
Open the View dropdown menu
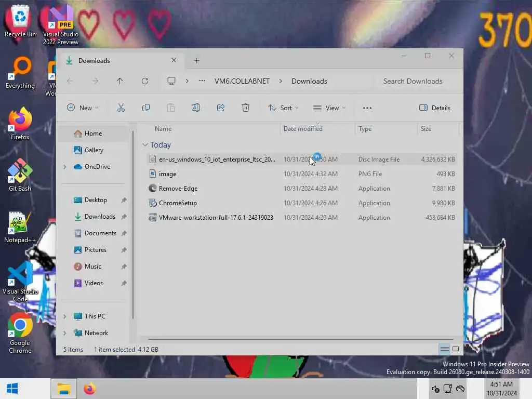[x=329, y=108]
